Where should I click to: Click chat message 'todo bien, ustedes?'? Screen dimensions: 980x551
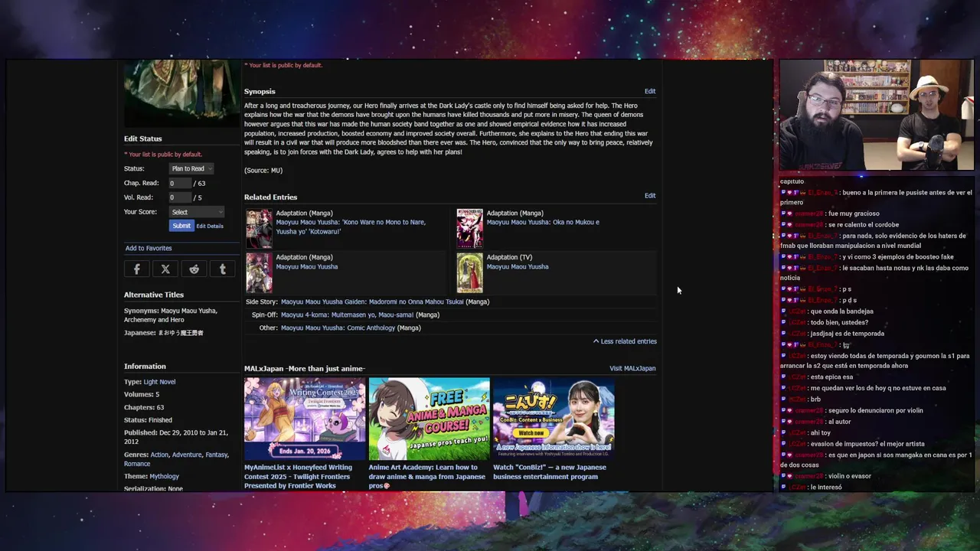[x=839, y=322]
